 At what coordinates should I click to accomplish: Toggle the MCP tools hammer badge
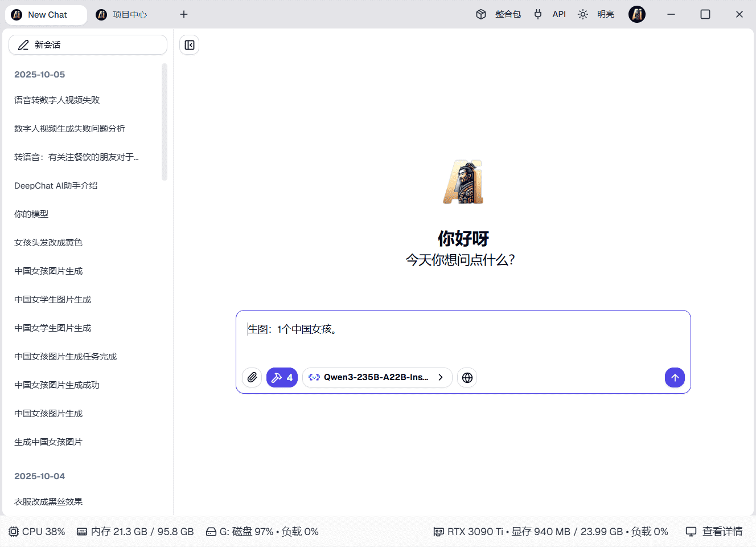[282, 377]
